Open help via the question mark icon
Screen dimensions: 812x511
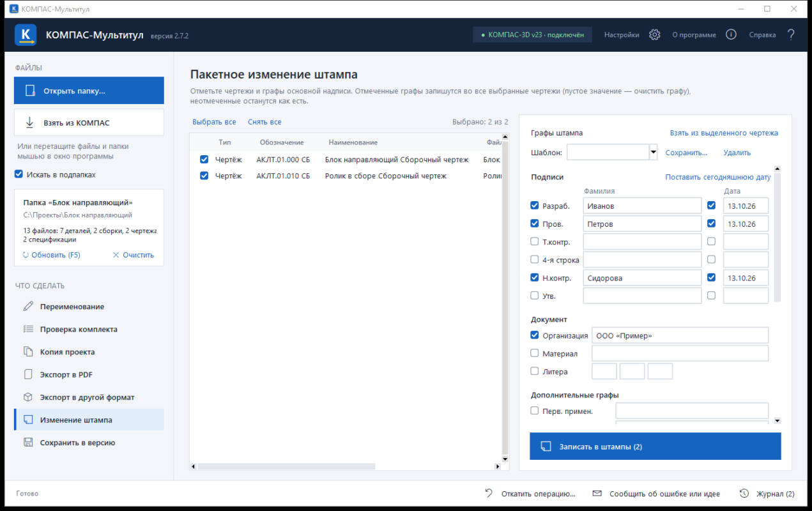click(791, 34)
